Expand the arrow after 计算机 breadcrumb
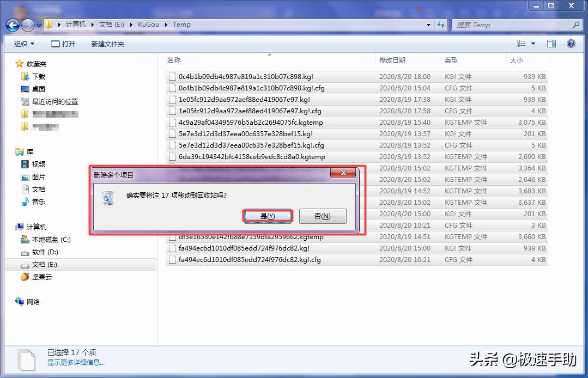Screen dimensions: 588x378 pos(92,25)
